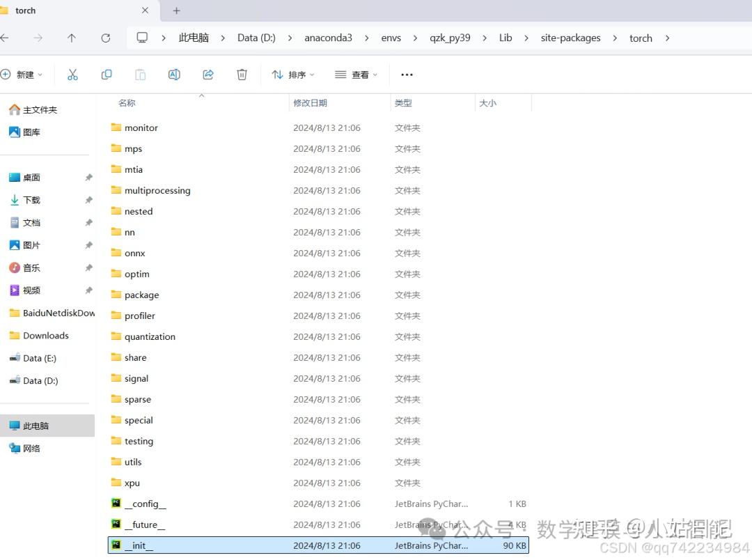752x560 pixels.
Task: Navigate to site-packages via breadcrumb
Action: 570,38
